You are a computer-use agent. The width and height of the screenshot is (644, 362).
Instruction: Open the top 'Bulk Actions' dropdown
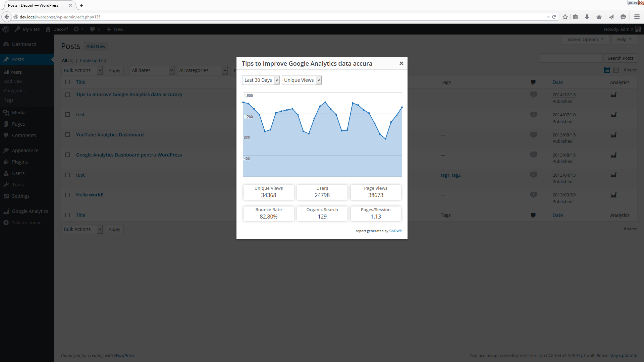(83, 70)
